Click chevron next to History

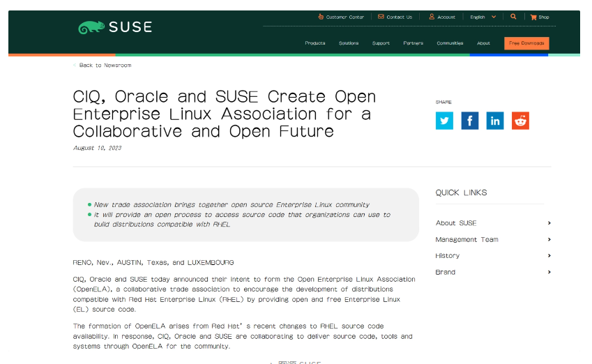click(x=549, y=256)
